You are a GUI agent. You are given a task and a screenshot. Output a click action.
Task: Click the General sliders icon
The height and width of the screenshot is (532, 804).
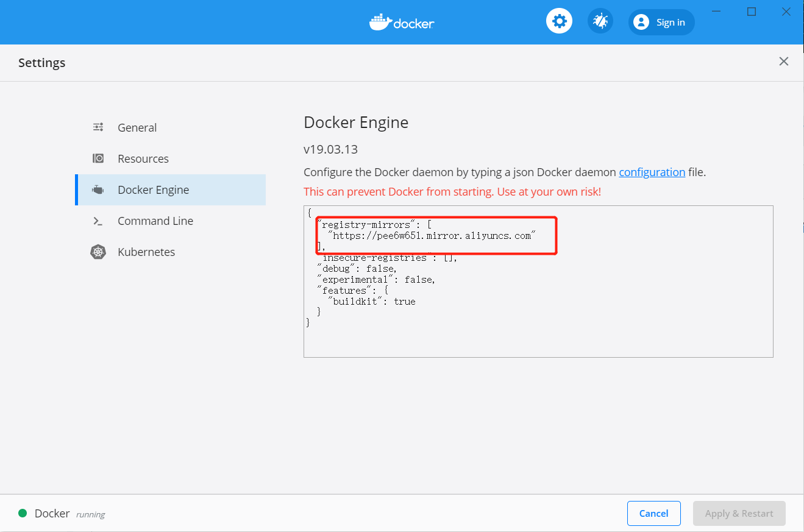pyautogui.click(x=98, y=127)
